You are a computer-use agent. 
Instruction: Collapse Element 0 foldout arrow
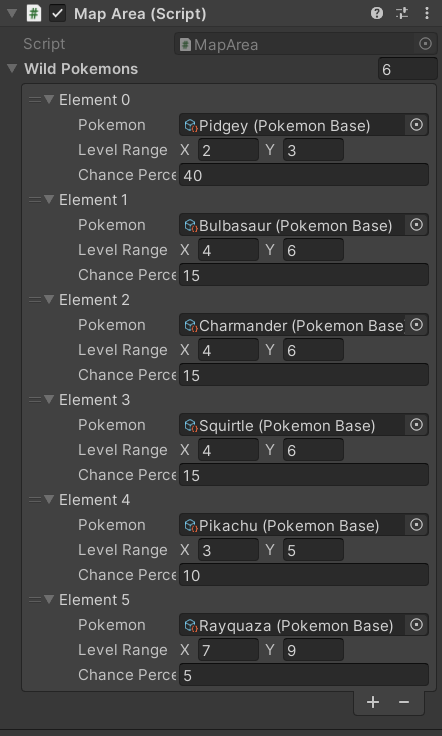[x=49, y=100]
